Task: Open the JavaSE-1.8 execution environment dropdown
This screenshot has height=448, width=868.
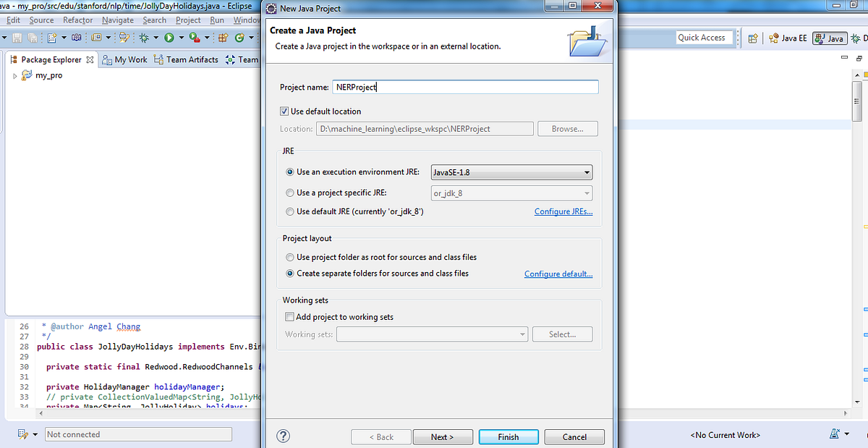Action: tap(586, 172)
